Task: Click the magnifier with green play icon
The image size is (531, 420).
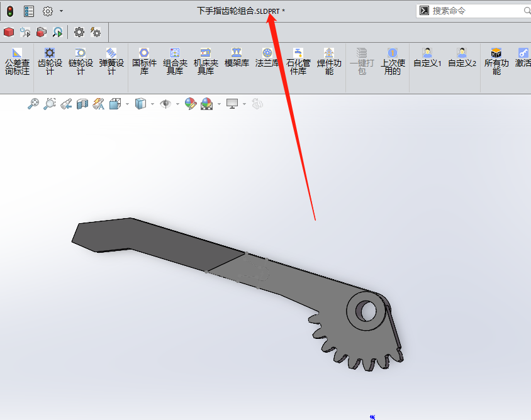Action: 58,32
